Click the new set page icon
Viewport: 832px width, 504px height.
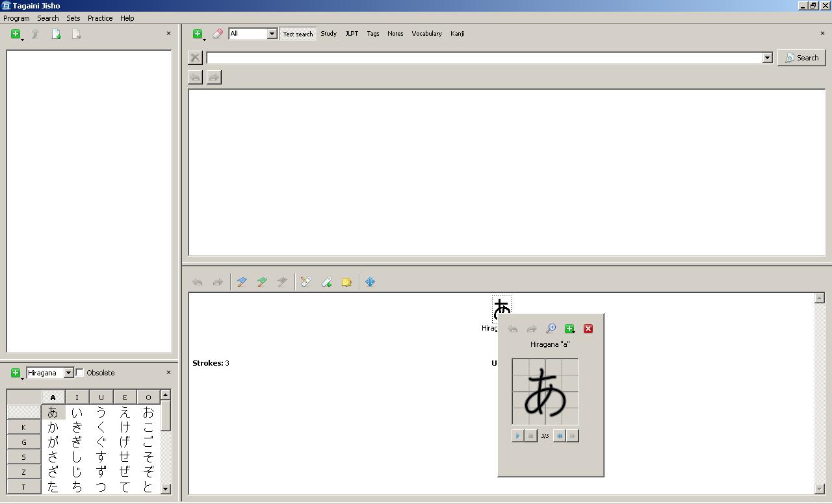[57, 34]
